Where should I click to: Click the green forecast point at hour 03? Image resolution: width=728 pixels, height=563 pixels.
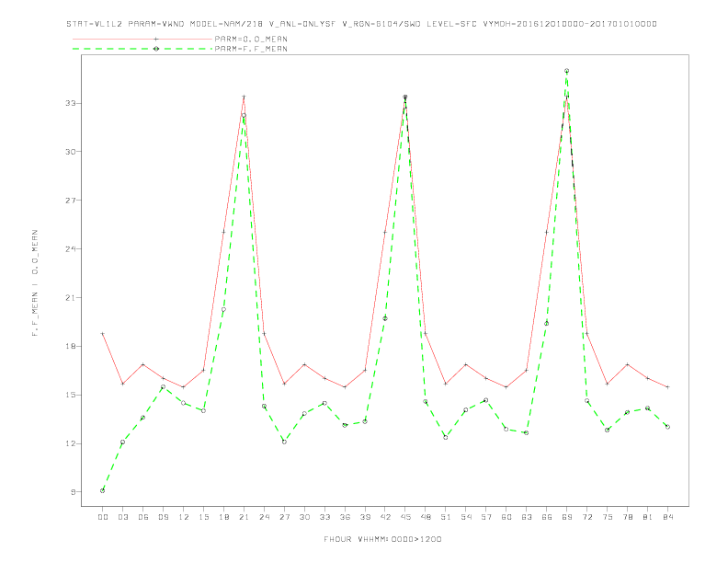[x=122, y=442]
